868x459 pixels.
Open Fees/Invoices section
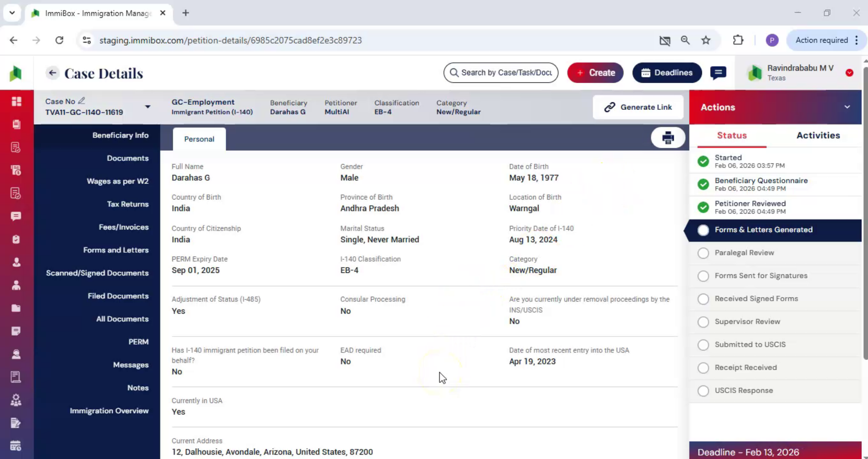click(x=124, y=227)
